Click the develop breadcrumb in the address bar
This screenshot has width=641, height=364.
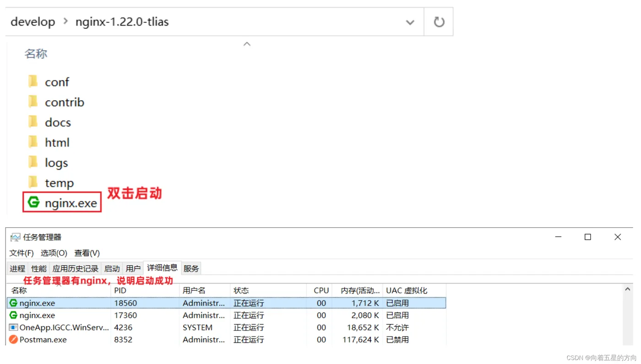pyautogui.click(x=33, y=21)
